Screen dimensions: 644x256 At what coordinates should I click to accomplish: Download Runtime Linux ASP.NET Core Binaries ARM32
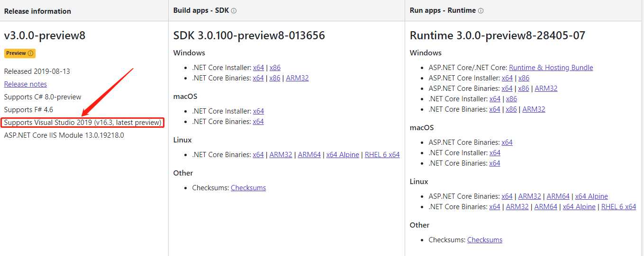tap(529, 196)
